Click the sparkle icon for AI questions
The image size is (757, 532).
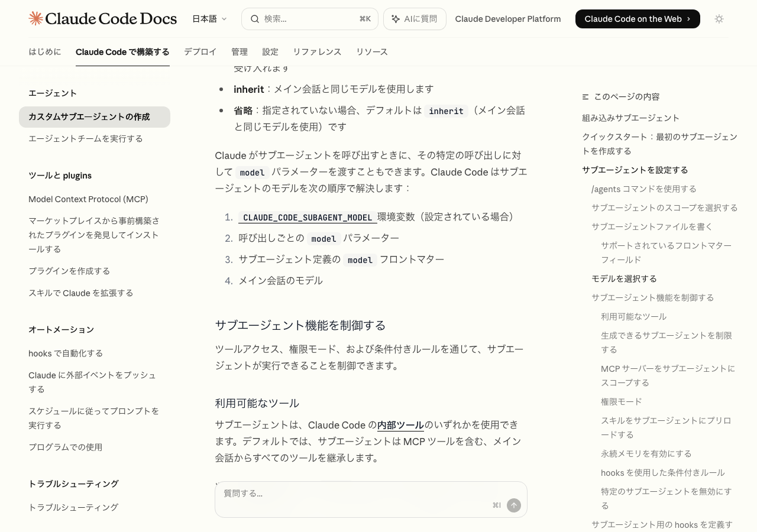click(x=396, y=19)
